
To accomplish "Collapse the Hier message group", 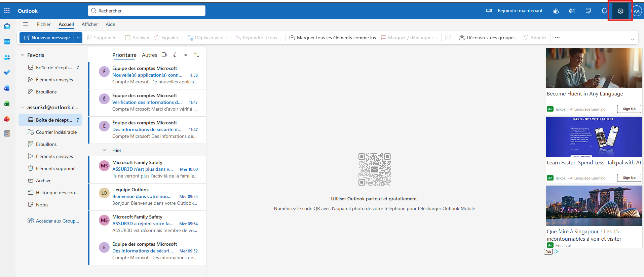I will coord(104,150).
